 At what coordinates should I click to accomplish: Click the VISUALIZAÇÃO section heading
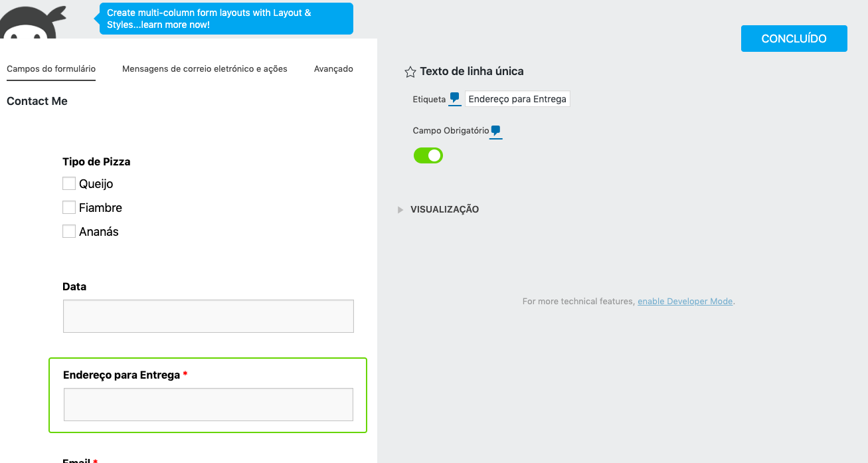[x=444, y=209]
